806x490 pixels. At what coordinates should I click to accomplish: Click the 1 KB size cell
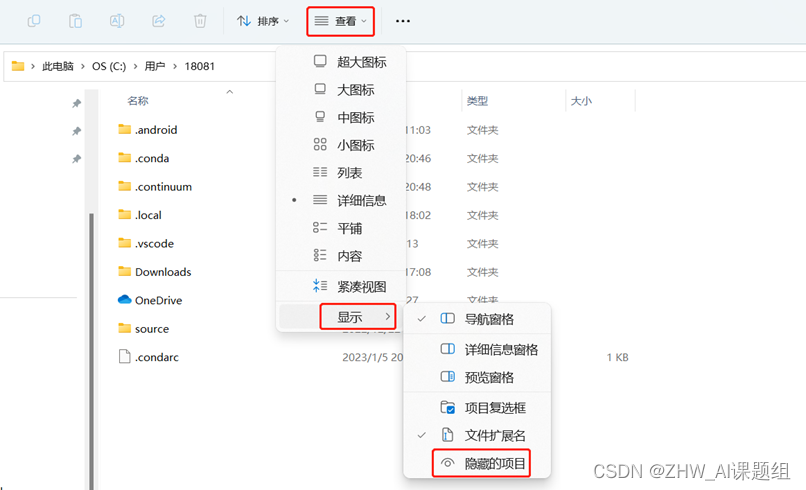point(617,357)
